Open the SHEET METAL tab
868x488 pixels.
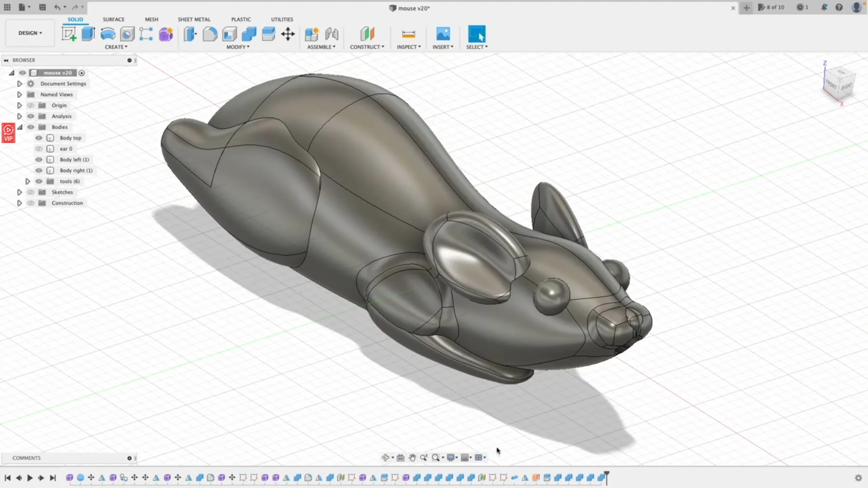tap(194, 19)
